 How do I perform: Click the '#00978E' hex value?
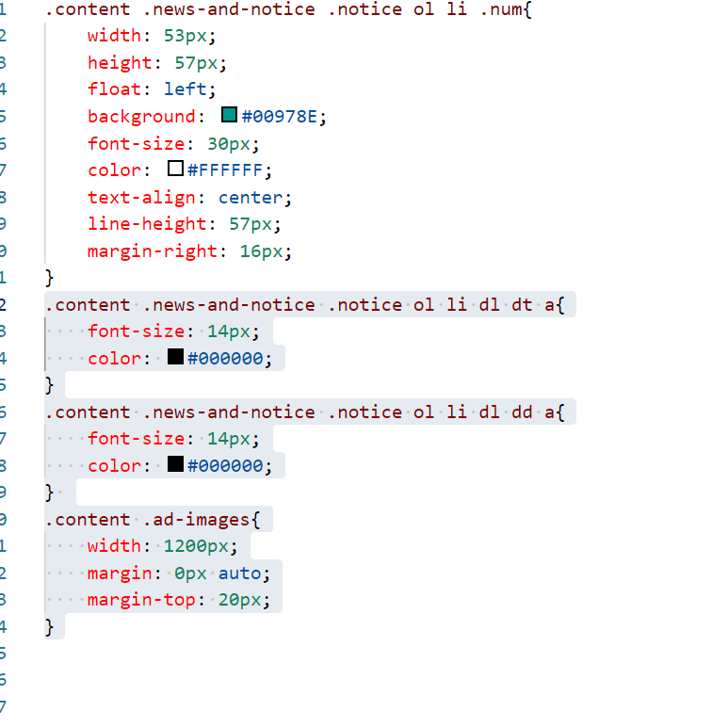[279, 117]
